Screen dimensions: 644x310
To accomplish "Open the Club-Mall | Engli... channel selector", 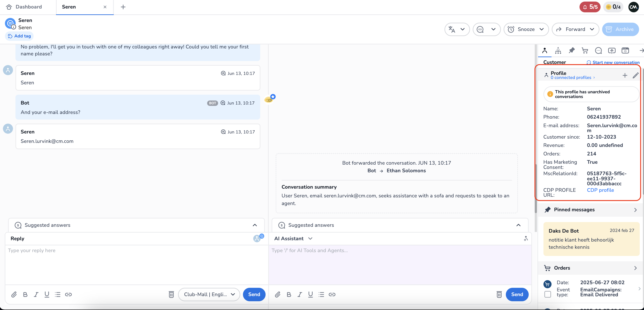I will point(209,295).
